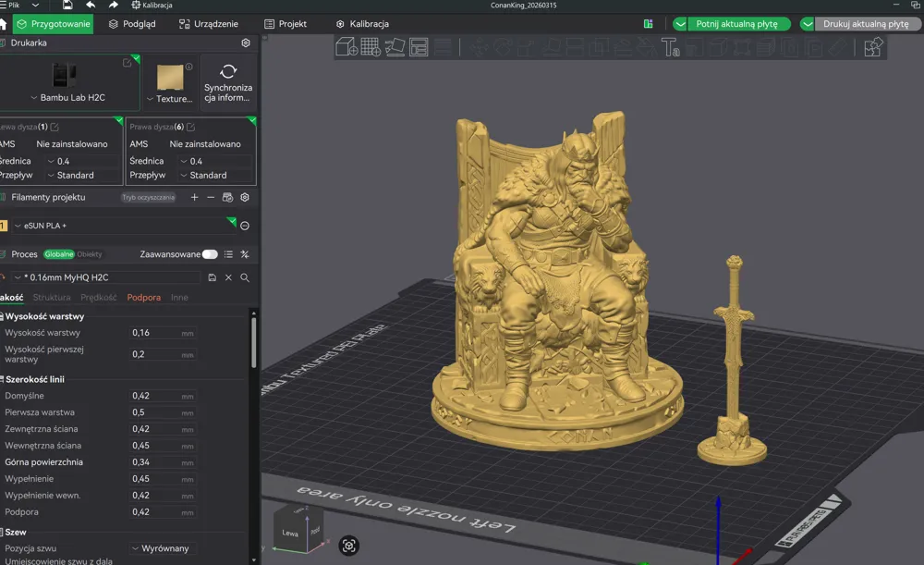The image size is (924, 565).
Task: Switch to the Podgląd tab
Action: click(132, 24)
